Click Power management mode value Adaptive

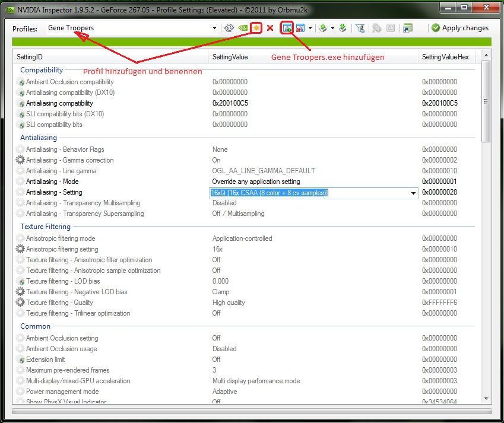224,392
